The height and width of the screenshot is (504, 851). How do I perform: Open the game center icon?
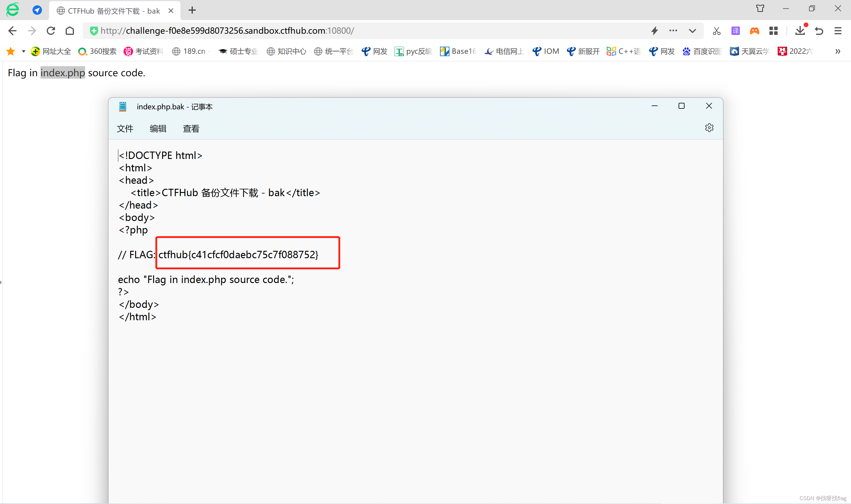coord(755,30)
